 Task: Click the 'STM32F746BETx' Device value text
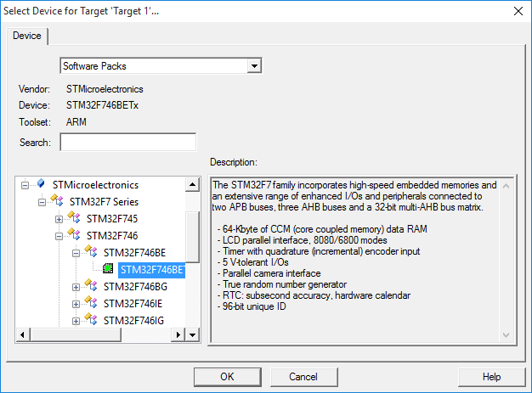point(102,105)
